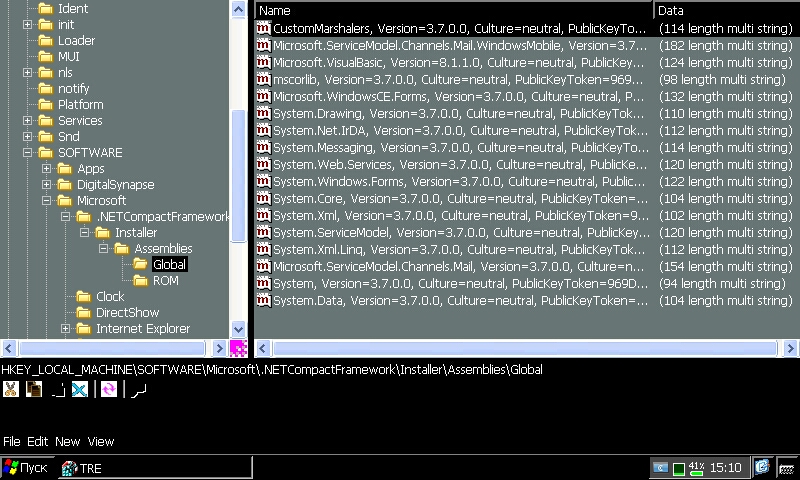Click the 15:10 clock in tray

[x=725, y=467]
